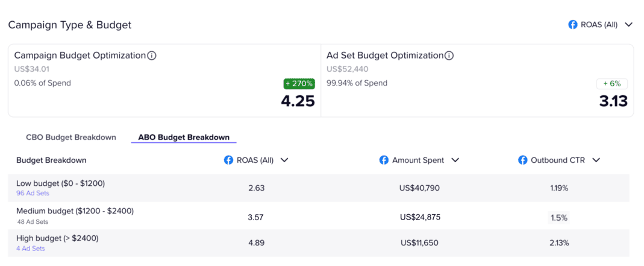Click Facebook icon in Outbound CTR column header
The height and width of the screenshot is (266, 644).
tap(522, 160)
